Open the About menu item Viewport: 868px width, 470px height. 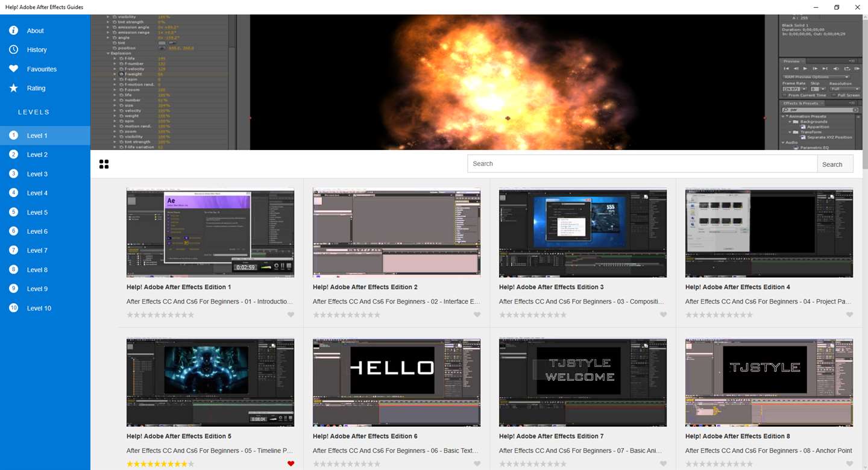click(45, 31)
